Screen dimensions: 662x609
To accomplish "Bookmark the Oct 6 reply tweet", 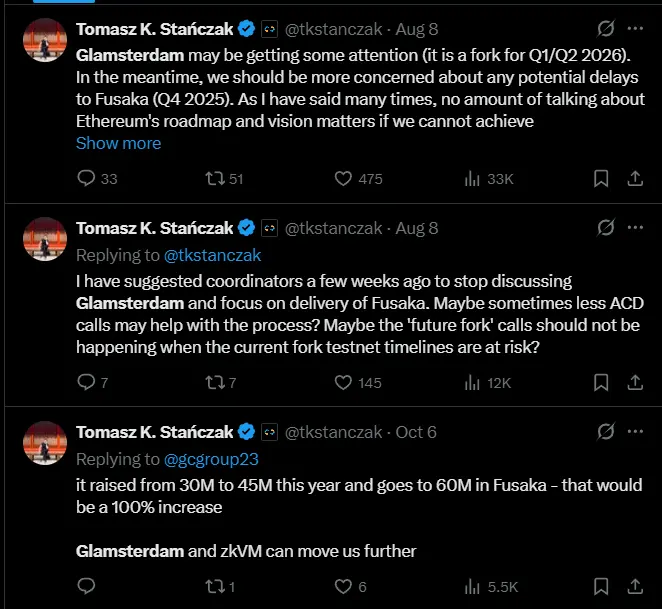I will coord(601,586).
